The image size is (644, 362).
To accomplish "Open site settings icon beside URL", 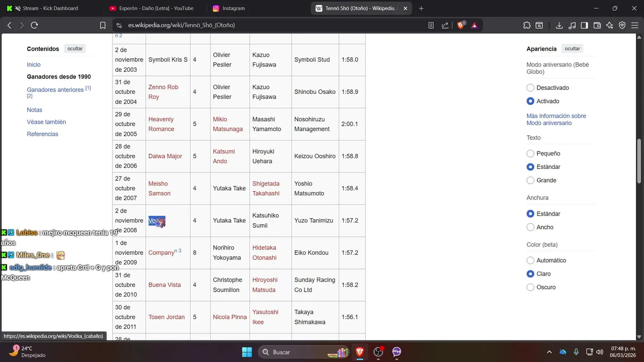I will [x=119, y=25].
